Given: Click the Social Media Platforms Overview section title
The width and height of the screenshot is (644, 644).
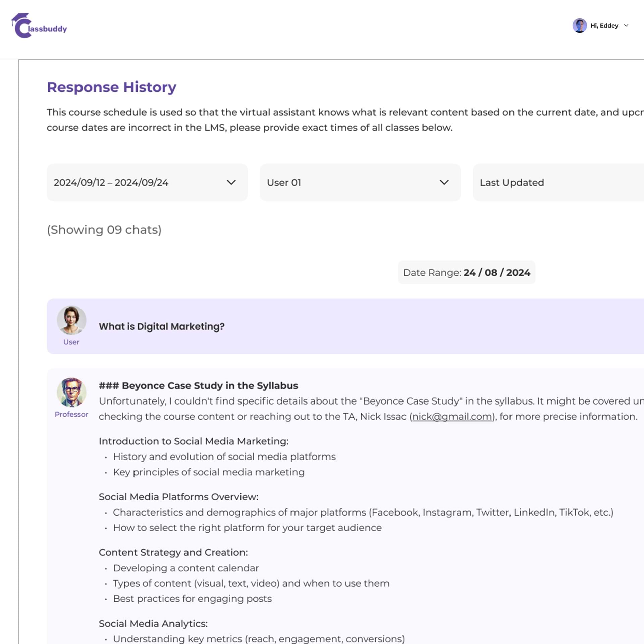Looking at the screenshot, I should (178, 497).
